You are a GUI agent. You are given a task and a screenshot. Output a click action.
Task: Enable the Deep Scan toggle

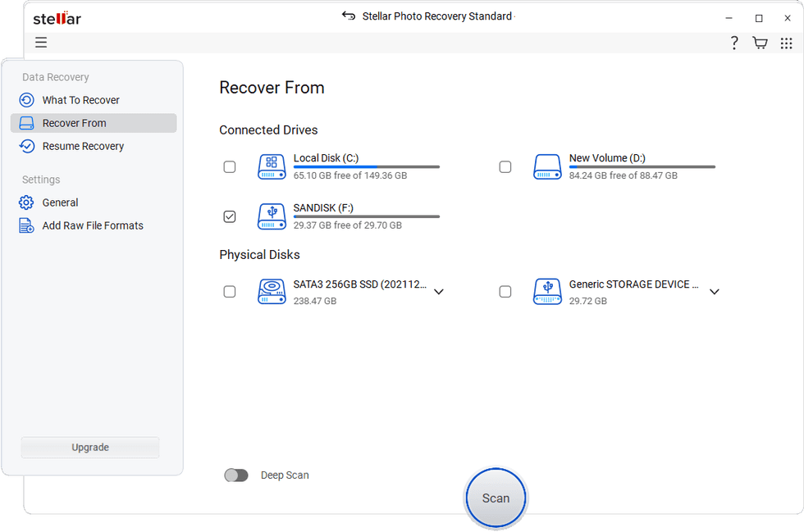(x=236, y=475)
